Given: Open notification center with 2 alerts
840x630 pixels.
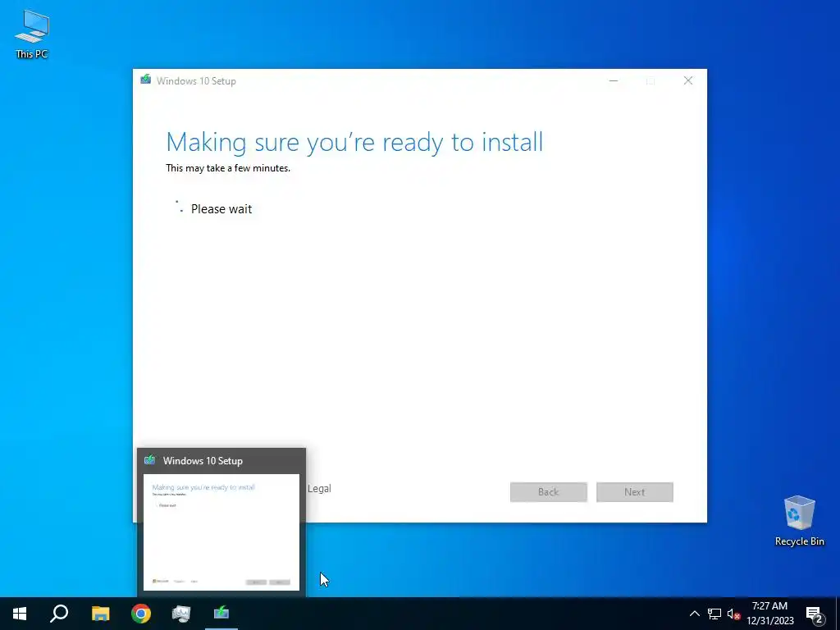Looking at the screenshot, I should (815, 614).
